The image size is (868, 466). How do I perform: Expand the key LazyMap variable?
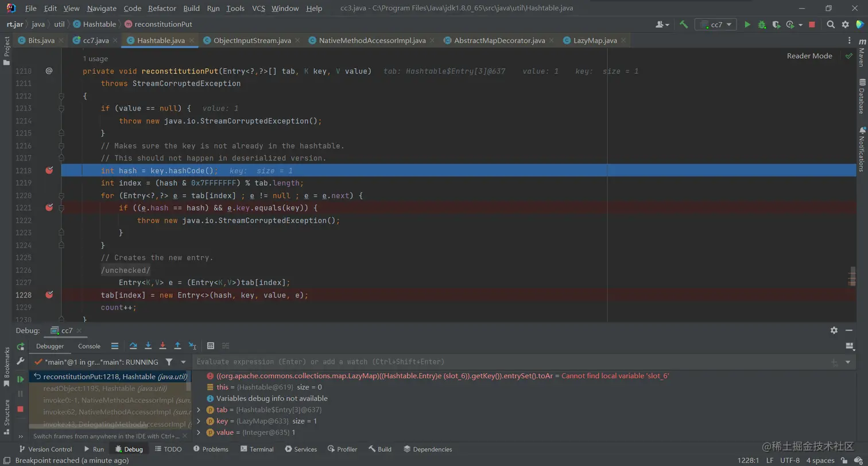[199, 421]
